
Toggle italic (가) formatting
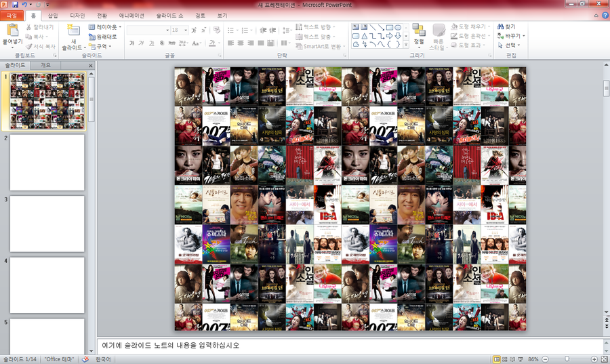[141, 43]
